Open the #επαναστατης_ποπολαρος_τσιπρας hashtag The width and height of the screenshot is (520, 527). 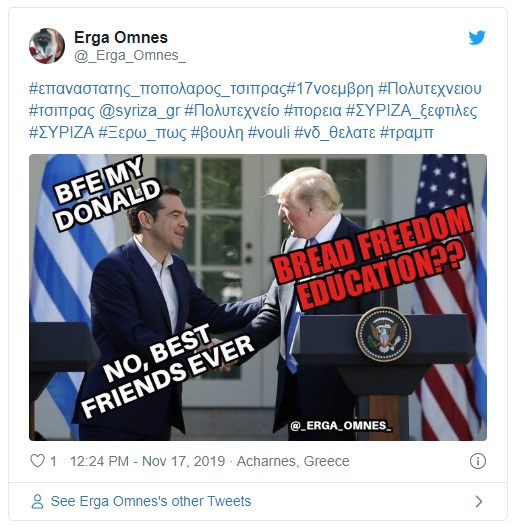tap(158, 89)
